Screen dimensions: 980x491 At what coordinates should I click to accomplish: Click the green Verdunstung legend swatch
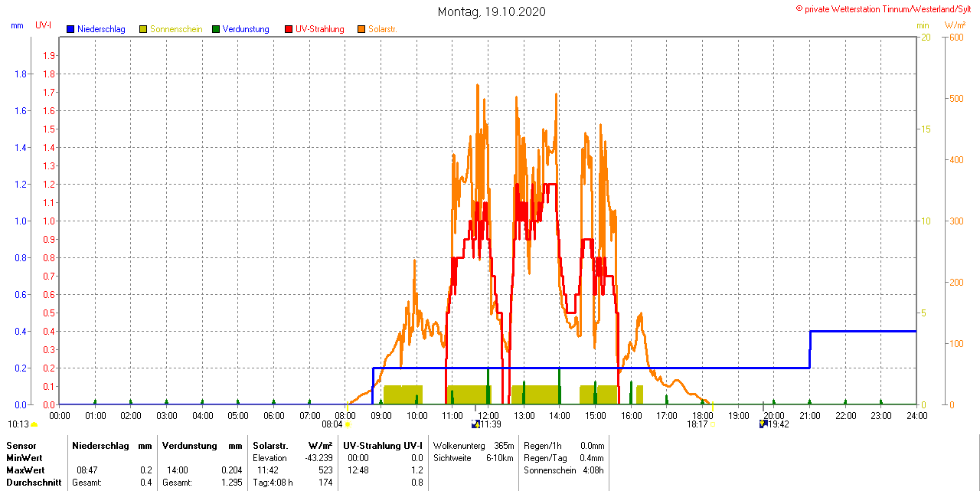(x=216, y=29)
